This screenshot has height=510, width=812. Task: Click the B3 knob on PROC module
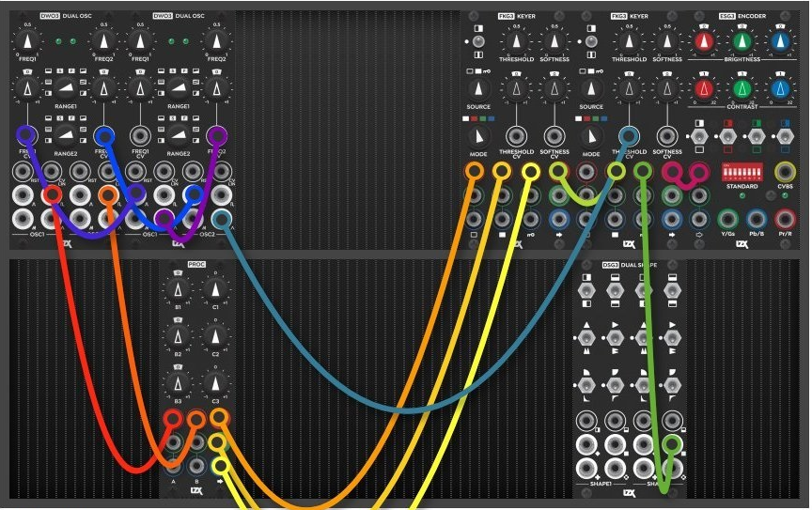click(178, 384)
